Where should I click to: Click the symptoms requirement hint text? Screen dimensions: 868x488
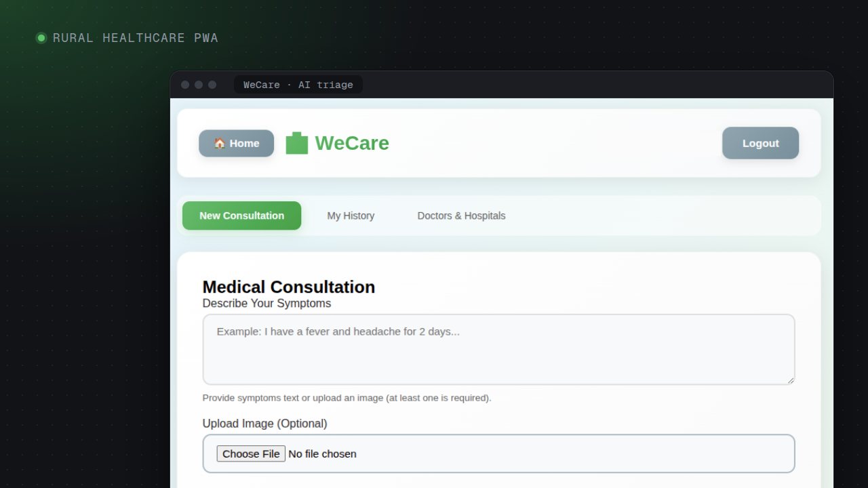click(347, 398)
